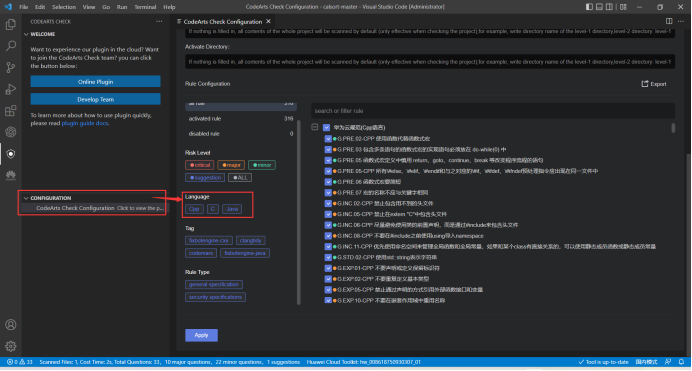Click errors and warnings count in status bar

pos(20,362)
